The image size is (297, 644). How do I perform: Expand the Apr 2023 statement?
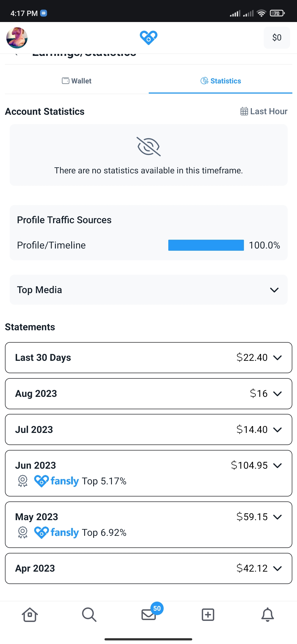(148, 568)
